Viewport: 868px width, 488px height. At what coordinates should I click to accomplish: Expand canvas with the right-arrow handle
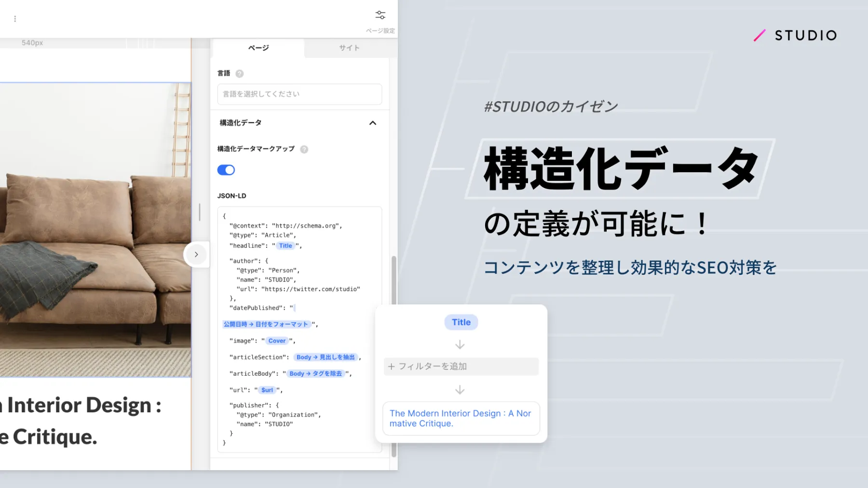pos(196,254)
